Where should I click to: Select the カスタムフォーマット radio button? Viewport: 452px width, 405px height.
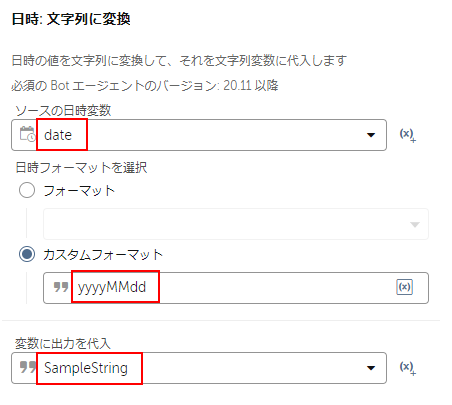click(x=27, y=254)
